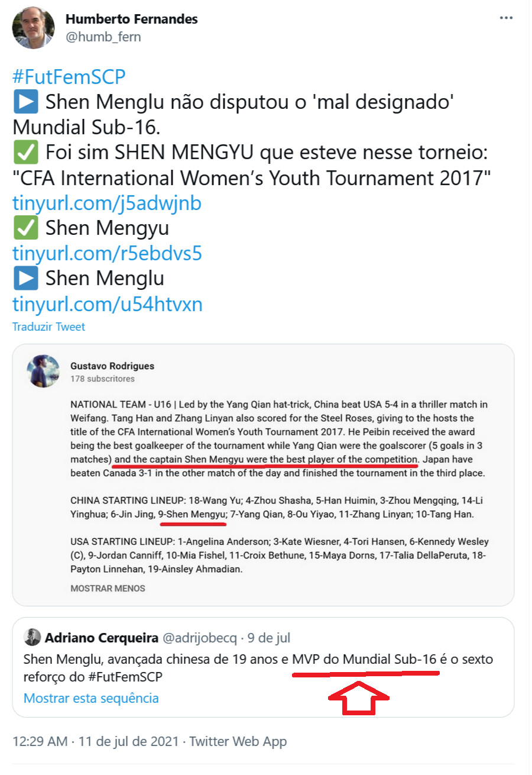The width and height of the screenshot is (532, 775).
Task: Open Humberto Fernandes profile avatar
Action: click(x=34, y=28)
